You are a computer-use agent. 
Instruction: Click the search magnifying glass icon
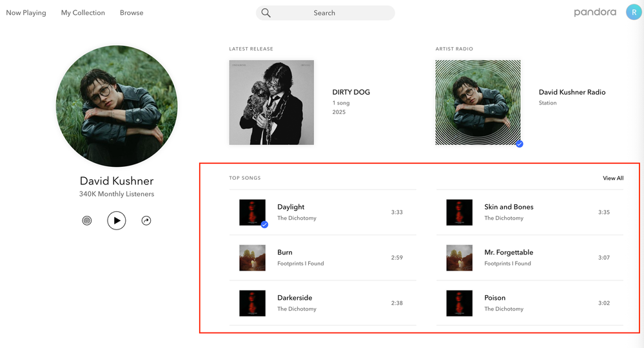266,13
